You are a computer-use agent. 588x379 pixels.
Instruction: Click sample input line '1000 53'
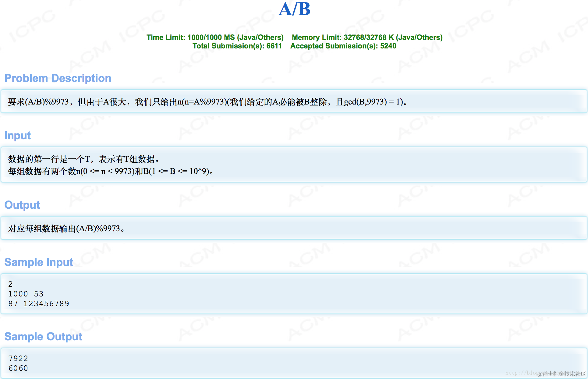coord(26,294)
